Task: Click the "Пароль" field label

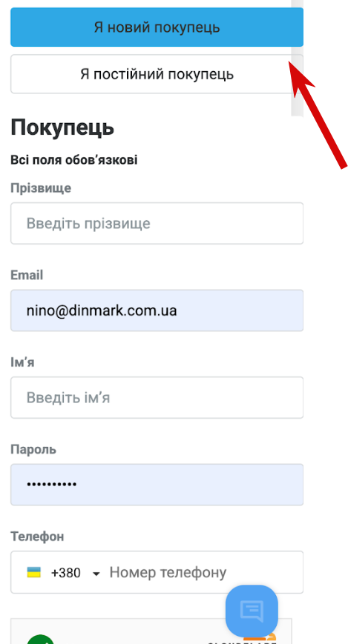Action: 33,449
